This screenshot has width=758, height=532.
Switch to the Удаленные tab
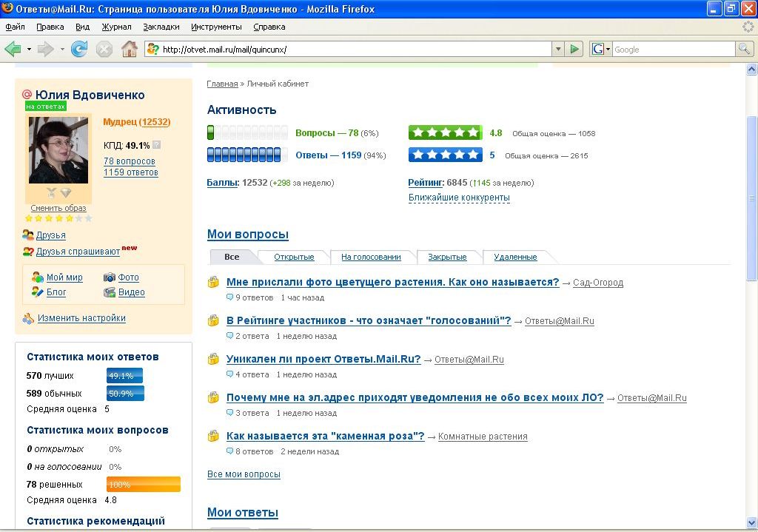coord(515,257)
